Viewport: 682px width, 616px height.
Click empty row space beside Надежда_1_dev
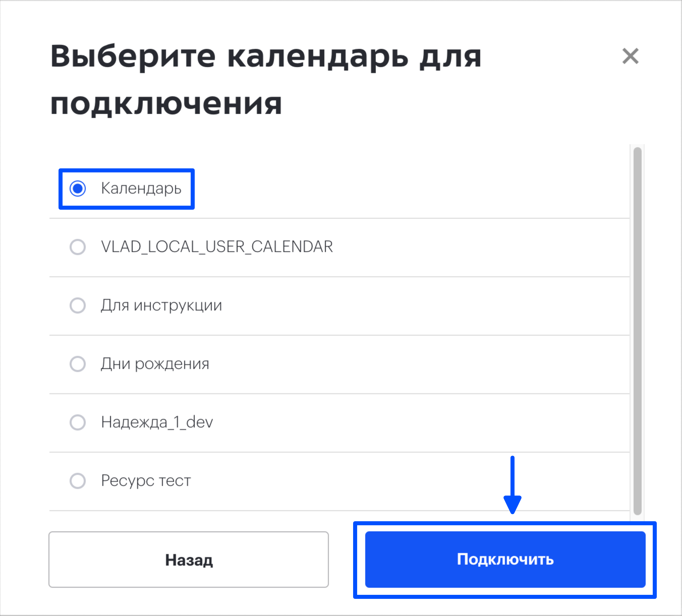(419, 422)
